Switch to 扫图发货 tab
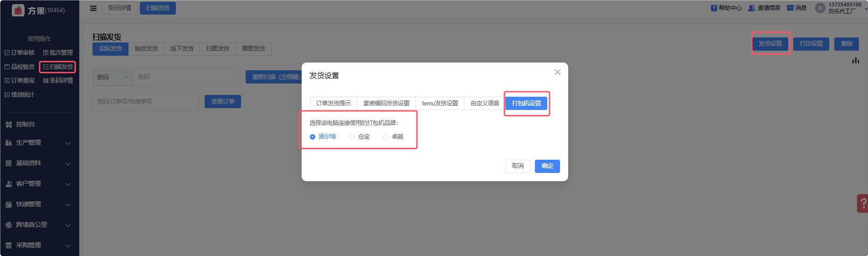868x256 pixels. [x=218, y=49]
